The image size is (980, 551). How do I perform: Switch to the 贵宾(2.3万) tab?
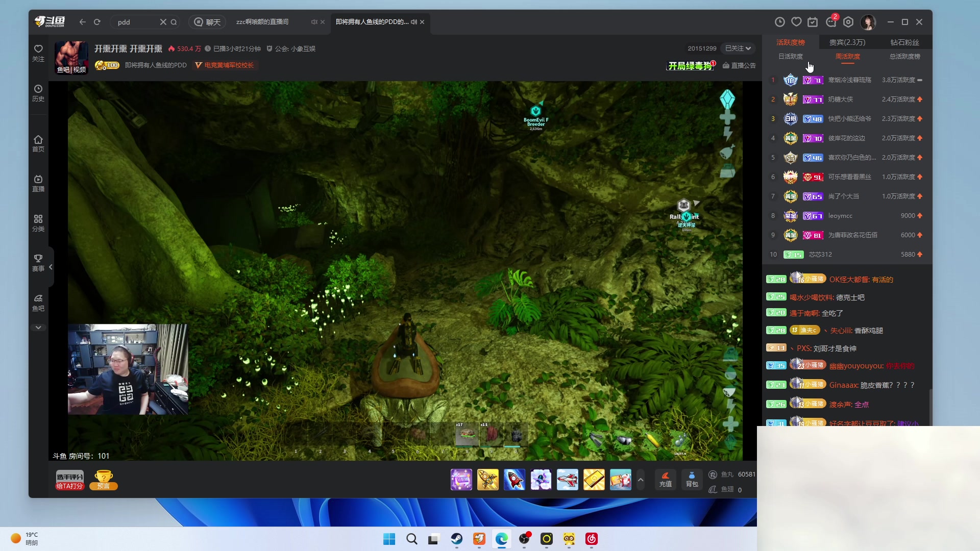click(847, 42)
